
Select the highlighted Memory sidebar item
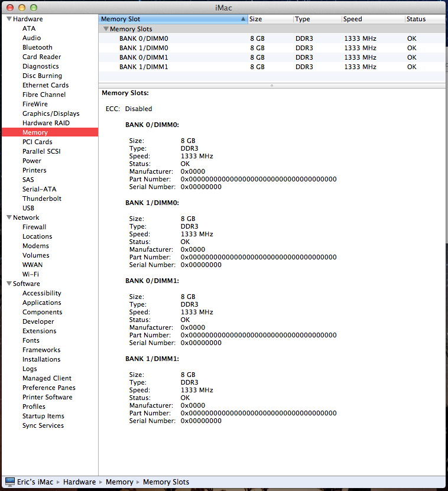click(50, 132)
